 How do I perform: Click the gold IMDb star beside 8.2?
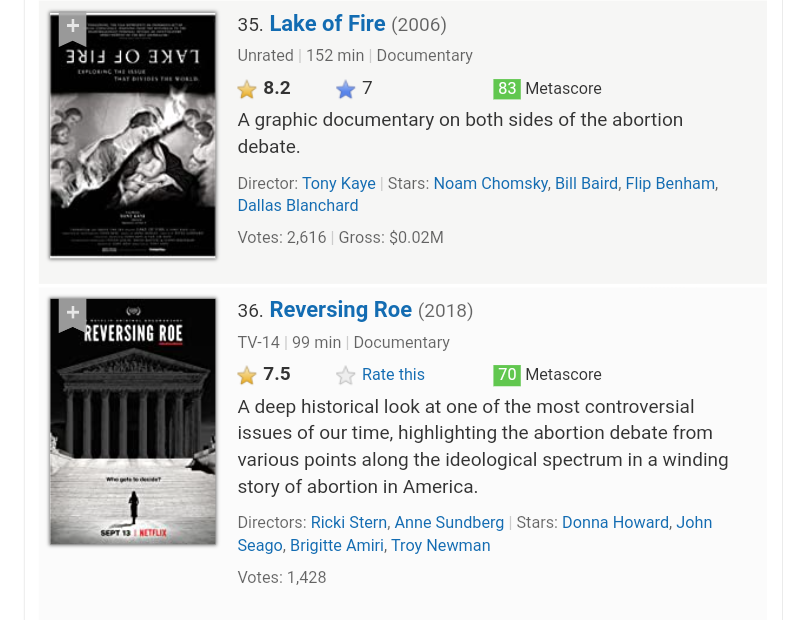(x=247, y=90)
